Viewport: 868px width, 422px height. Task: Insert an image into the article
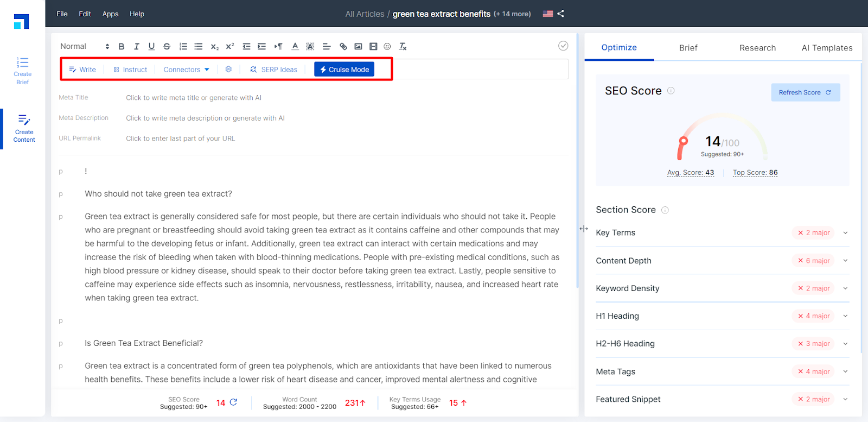(x=358, y=47)
